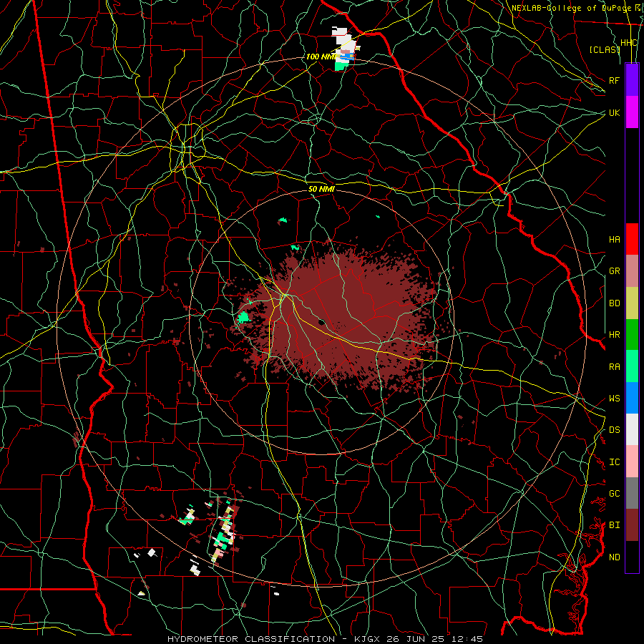Pick the dark green HR legend swatch

pyautogui.click(x=632, y=335)
